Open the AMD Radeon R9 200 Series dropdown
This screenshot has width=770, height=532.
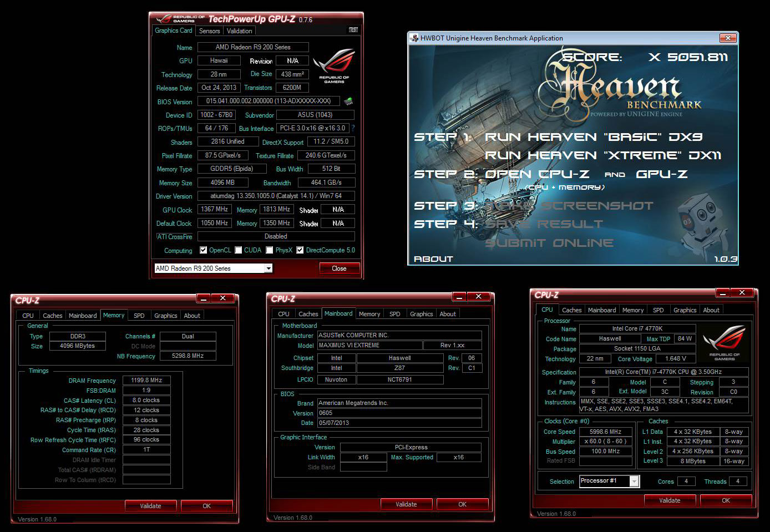coord(269,268)
